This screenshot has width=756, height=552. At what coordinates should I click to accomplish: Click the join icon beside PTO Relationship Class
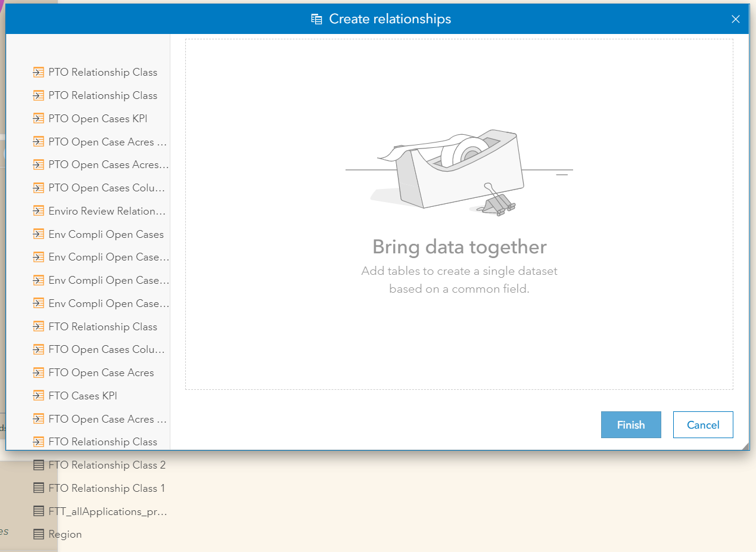coord(38,72)
